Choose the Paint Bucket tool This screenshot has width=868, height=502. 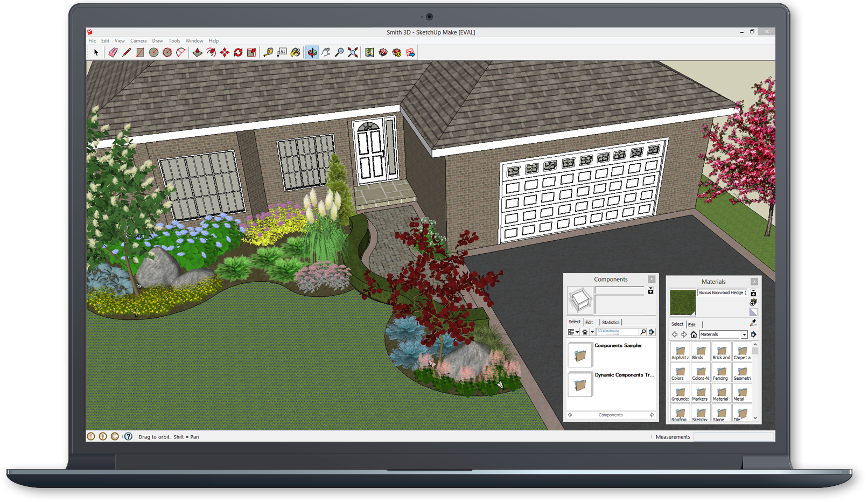click(x=296, y=52)
